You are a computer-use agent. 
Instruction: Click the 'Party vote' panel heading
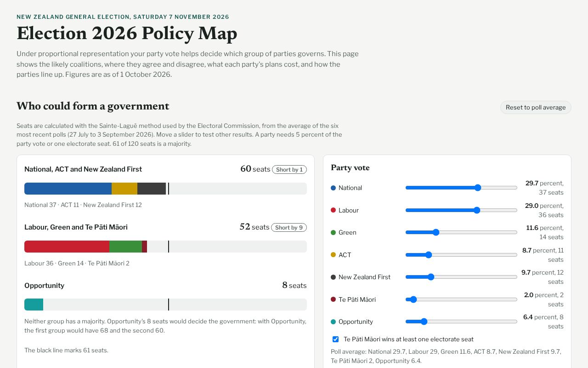click(x=350, y=168)
